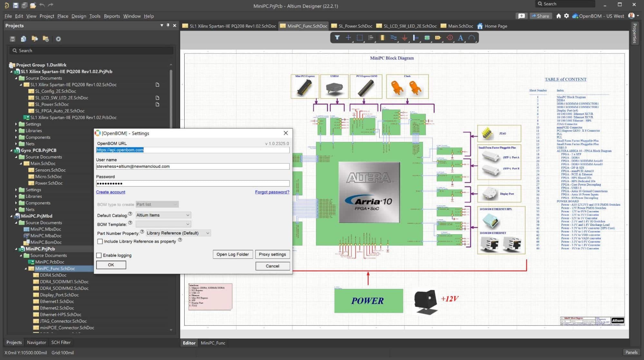Collapse MiniPC_Func.SchDoc tree node
The width and height of the screenshot is (644, 360).
click(26, 268)
